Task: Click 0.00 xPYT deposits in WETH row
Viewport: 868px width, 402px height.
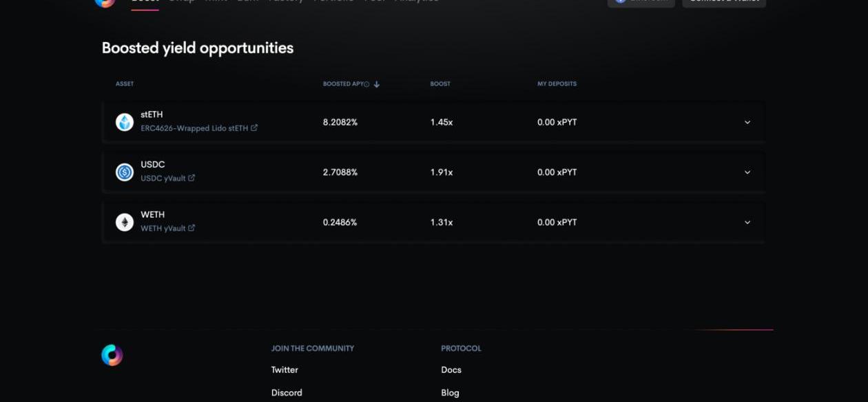Action: (557, 222)
